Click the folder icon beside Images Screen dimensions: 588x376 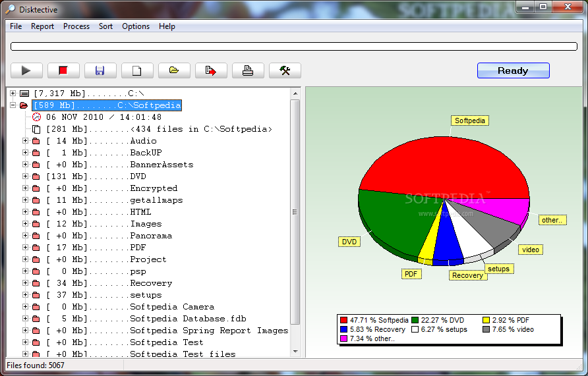(x=36, y=224)
